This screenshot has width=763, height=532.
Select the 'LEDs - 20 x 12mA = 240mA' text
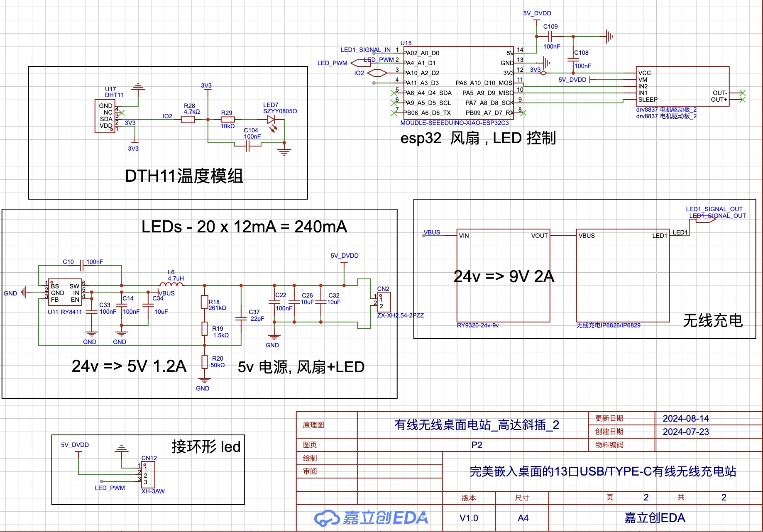coord(244,227)
